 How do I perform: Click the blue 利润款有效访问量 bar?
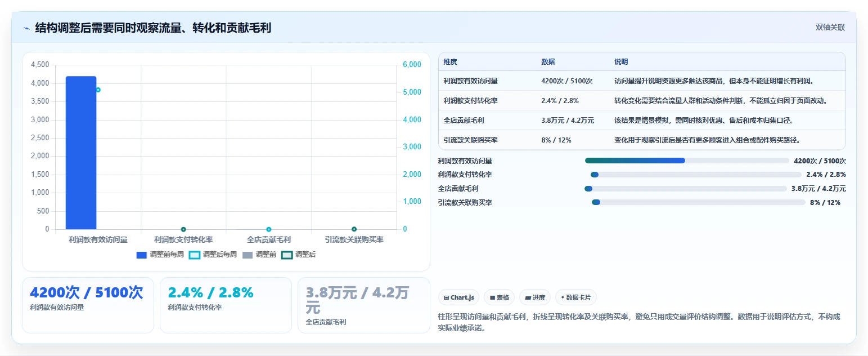(81, 153)
